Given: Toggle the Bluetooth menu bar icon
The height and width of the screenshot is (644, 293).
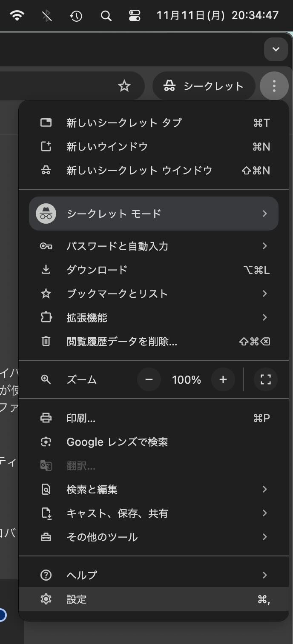Looking at the screenshot, I should [x=47, y=16].
